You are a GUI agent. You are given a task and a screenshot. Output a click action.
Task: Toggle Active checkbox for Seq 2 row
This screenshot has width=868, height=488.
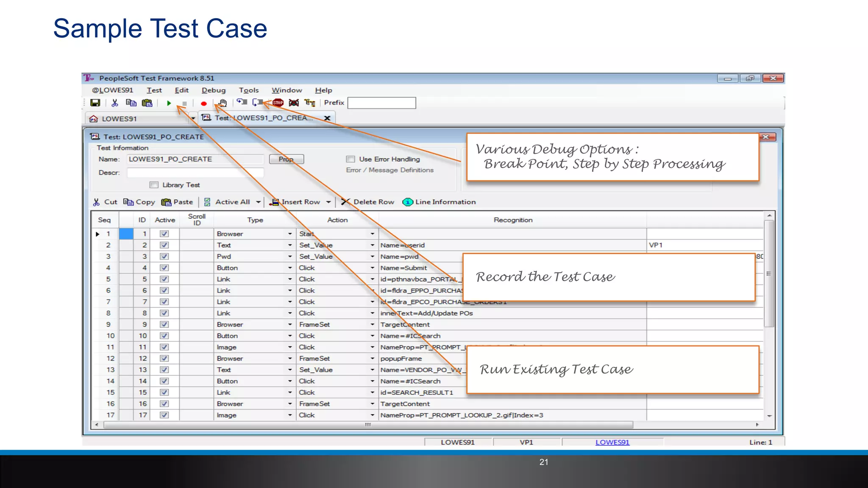coord(164,245)
